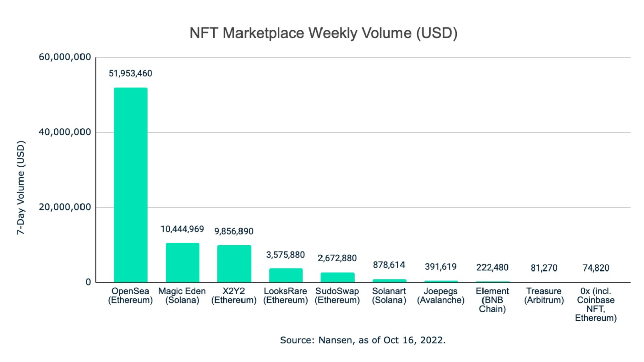Click the 0x Coinbase NFT category label

[x=595, y=305]
